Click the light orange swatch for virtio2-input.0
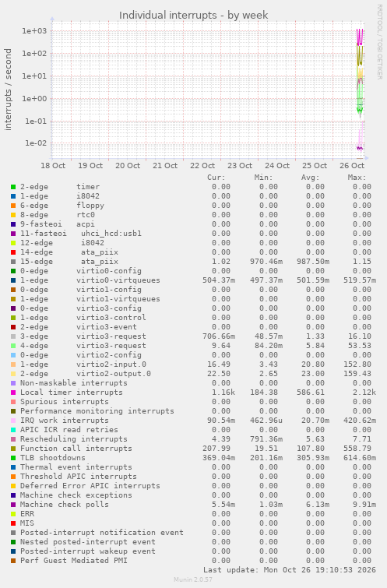The width and height of the screenshot is (387, 588). 13,364
